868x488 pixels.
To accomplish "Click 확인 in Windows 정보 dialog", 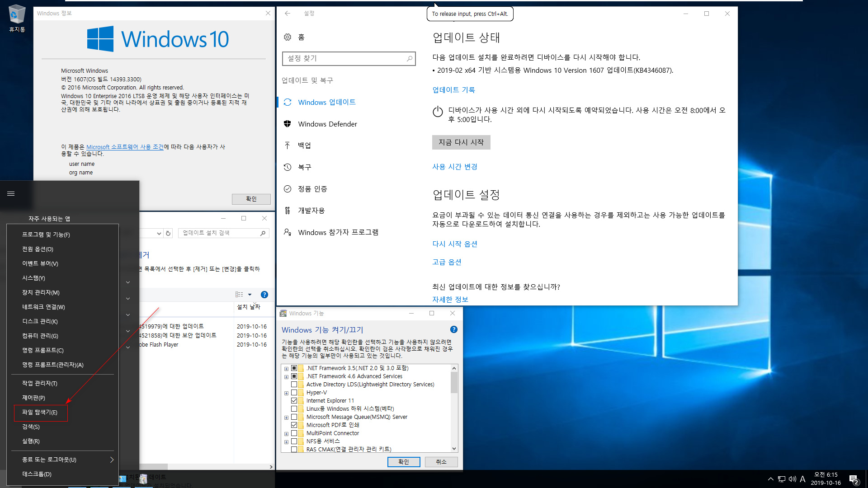I will 251,199.
